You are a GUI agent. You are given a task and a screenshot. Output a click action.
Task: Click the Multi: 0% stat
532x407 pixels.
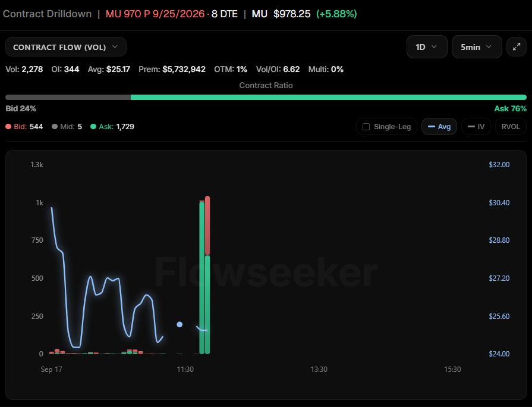pyautogui.click(x=326, y=69)
